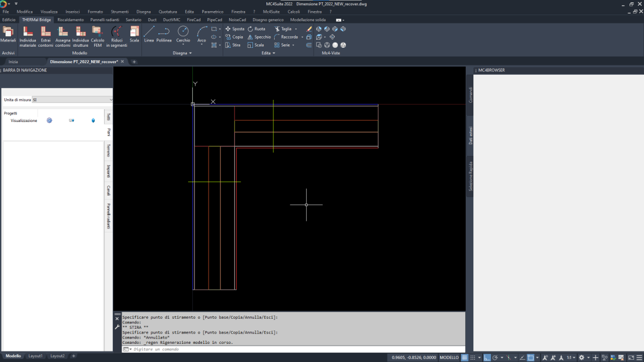Select the Arco drawing tool
The height and width of the screenshot is (362, 644).
(x=201, y=34)
